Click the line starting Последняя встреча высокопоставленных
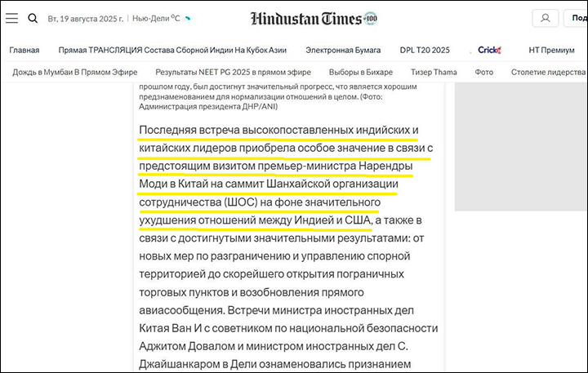Image resolution: width=588 pixels, height=373 pixels. point(278,130)
